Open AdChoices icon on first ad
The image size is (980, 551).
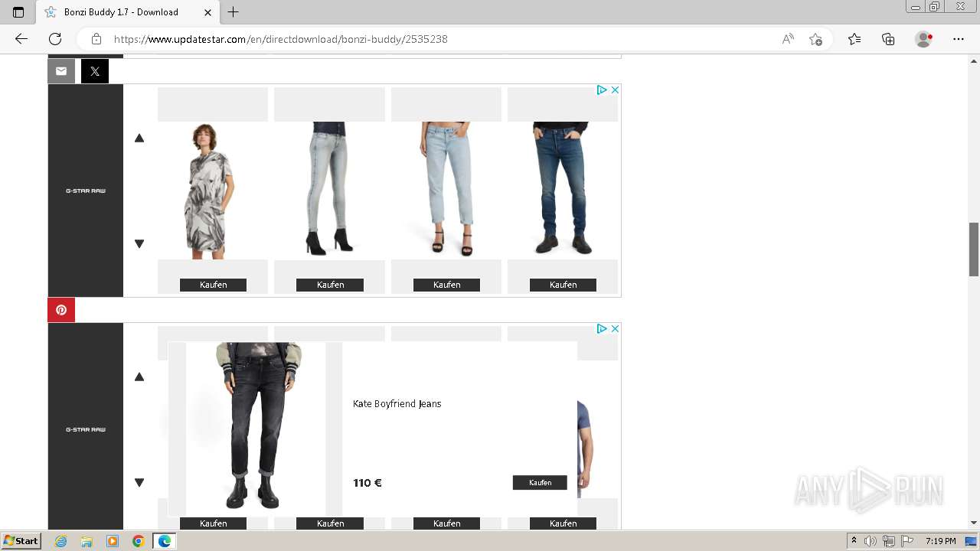(x=602, y=90)
